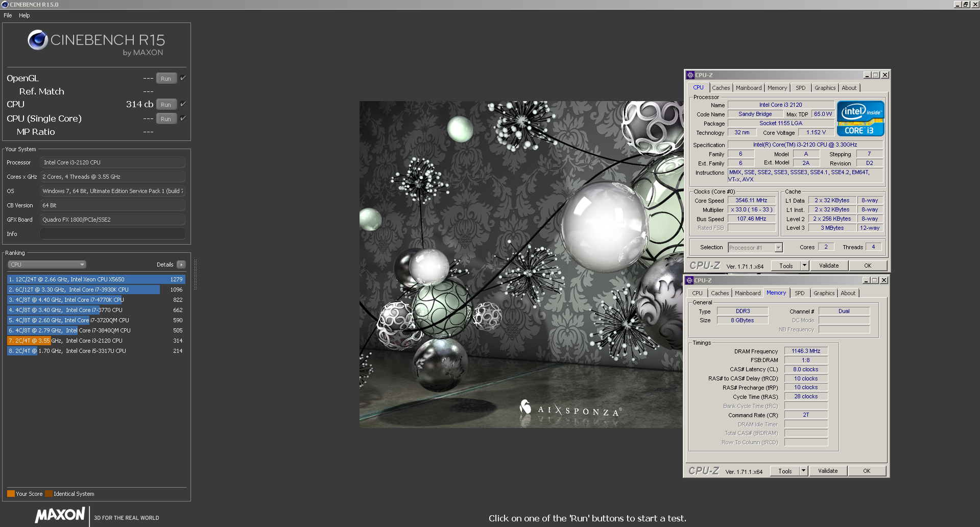Open CPU tab in lower CPU-Z window

697,293
